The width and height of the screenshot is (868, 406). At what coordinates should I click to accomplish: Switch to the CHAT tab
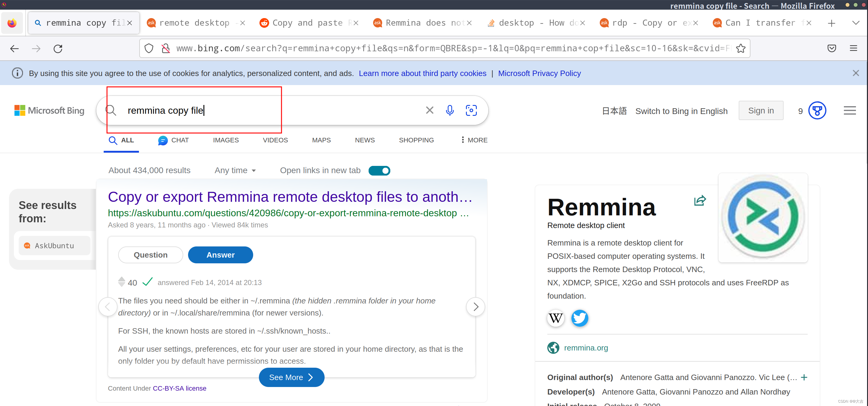click(174, 140)
